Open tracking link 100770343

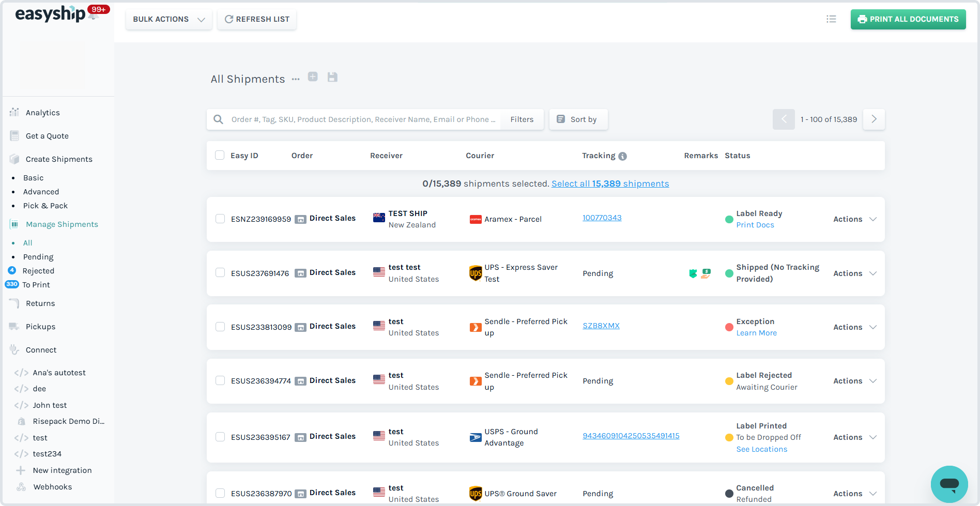602,218
